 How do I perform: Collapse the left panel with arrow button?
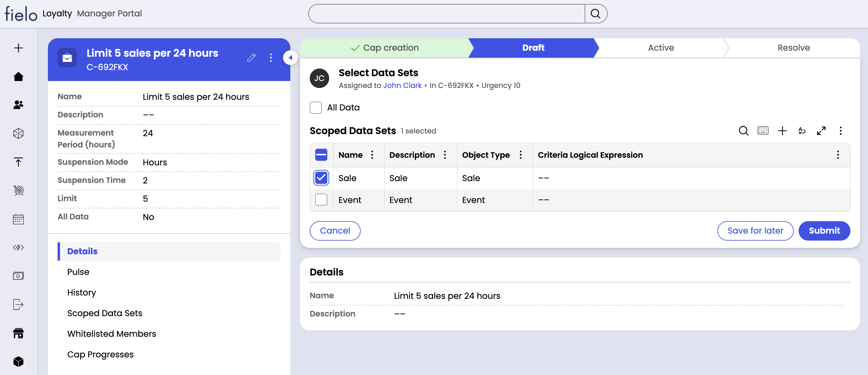290,58
